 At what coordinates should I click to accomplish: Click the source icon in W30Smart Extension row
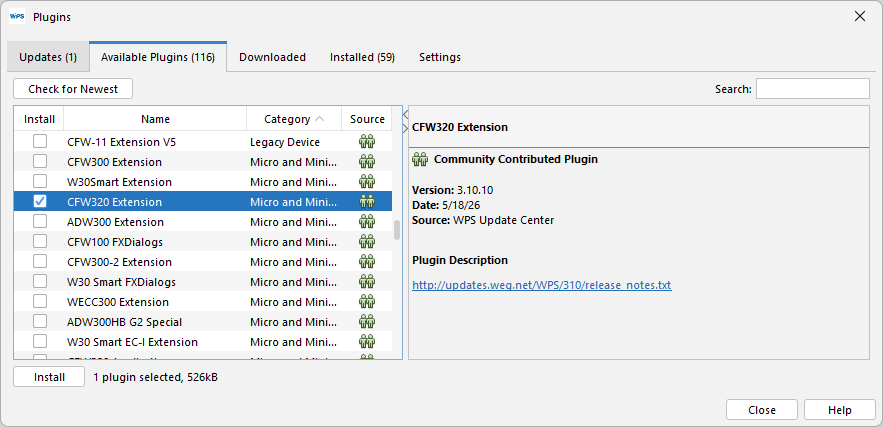[367, 182]
